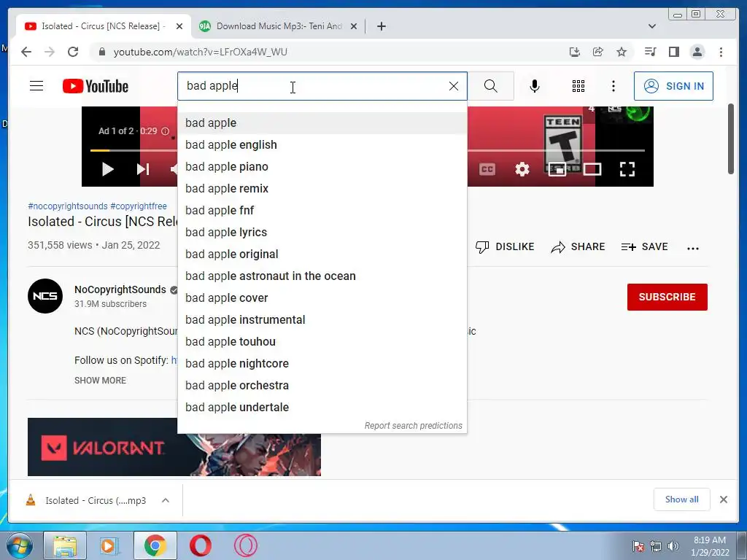
Task: Play the video with play button
Action: (x=108, y=169)
